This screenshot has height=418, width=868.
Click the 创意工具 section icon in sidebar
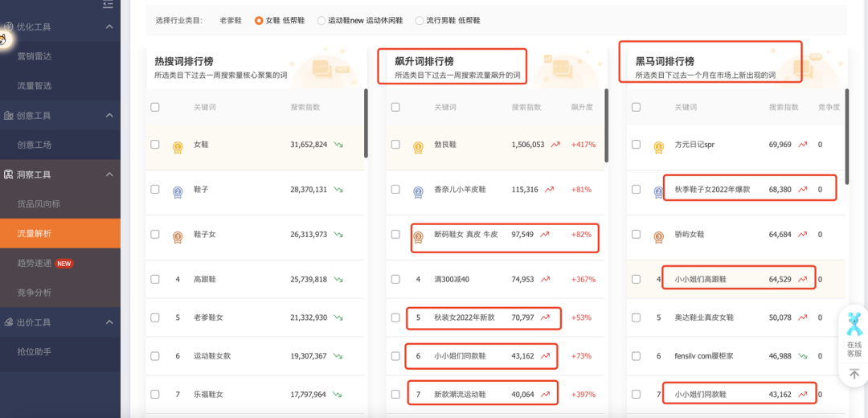(x=8, y=116)
